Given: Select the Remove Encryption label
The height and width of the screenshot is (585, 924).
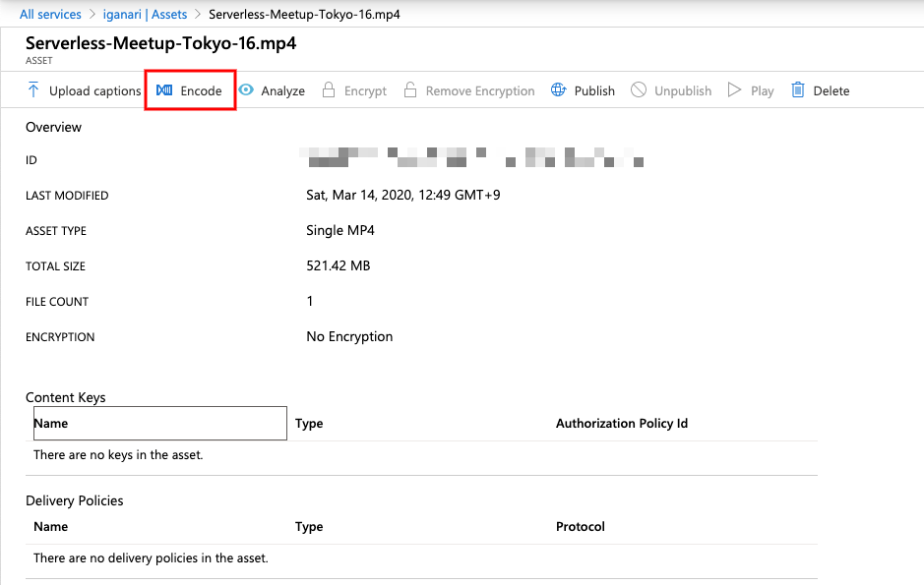Looking at the screenshot, I should [x=480, y=91].
